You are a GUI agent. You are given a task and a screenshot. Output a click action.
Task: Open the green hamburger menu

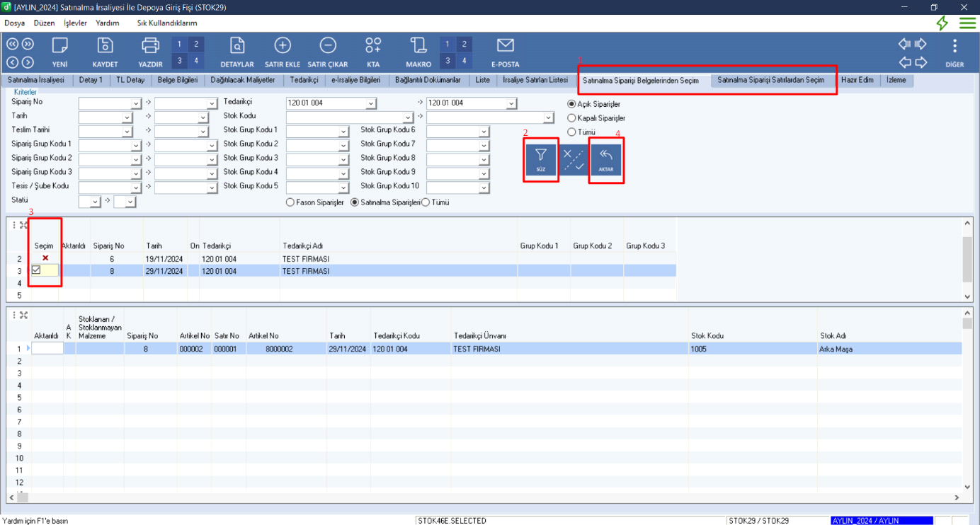click(x=967, y=23)
